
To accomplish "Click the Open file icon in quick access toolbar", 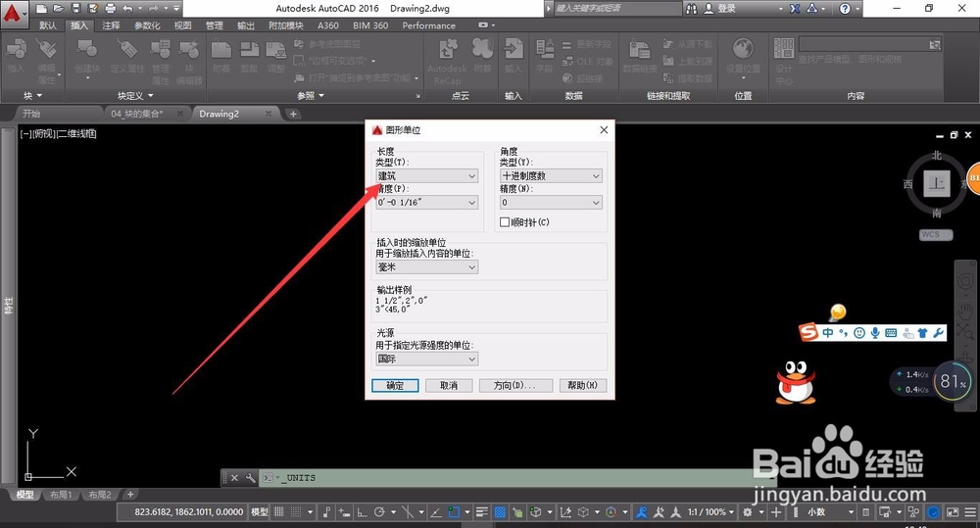I will click(59, 9).
